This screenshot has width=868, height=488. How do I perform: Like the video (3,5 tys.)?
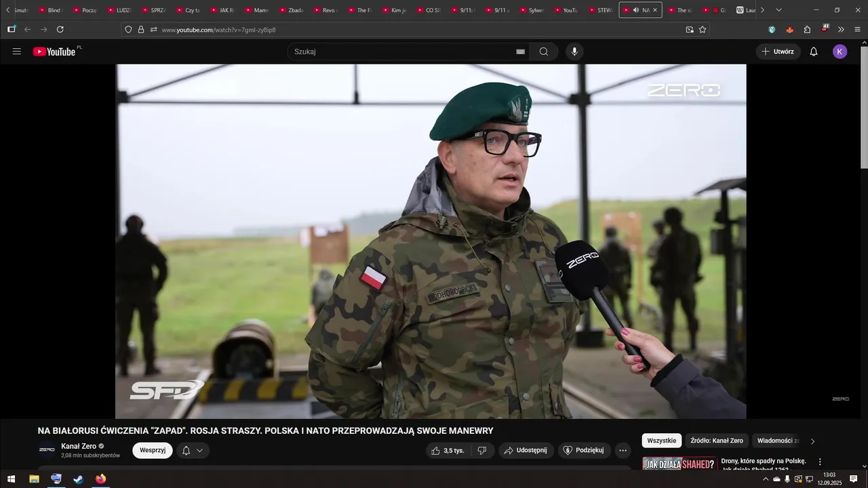tap(448, 451)
